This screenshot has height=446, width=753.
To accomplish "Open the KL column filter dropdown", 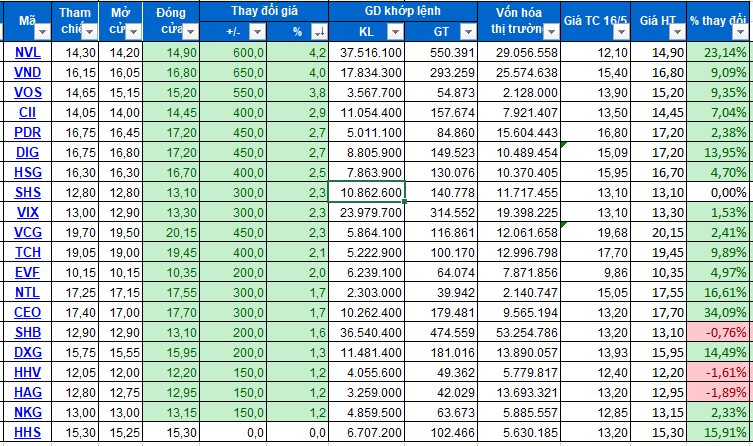I will click(395, 32).
